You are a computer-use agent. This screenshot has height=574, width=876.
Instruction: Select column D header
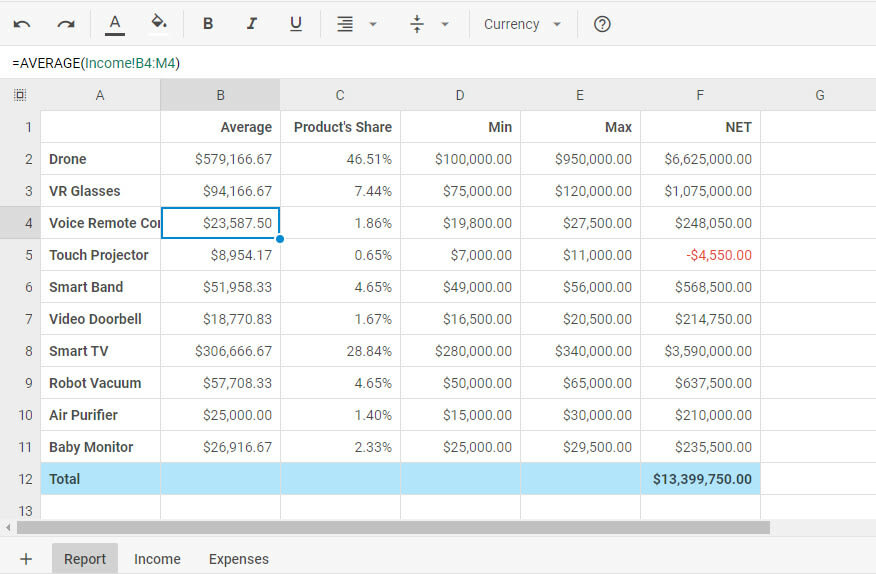pyautogui.click(x=460, y=95)
